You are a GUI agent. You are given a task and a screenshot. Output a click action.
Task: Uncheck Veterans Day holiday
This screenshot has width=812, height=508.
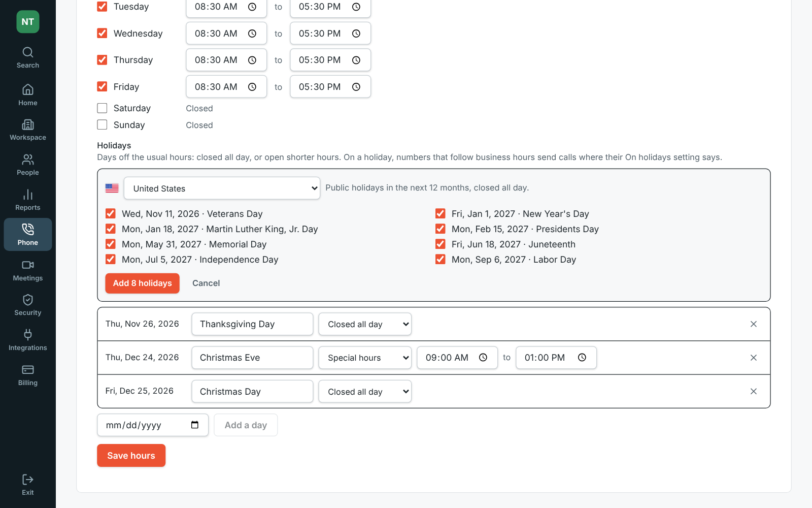point(110,214)
